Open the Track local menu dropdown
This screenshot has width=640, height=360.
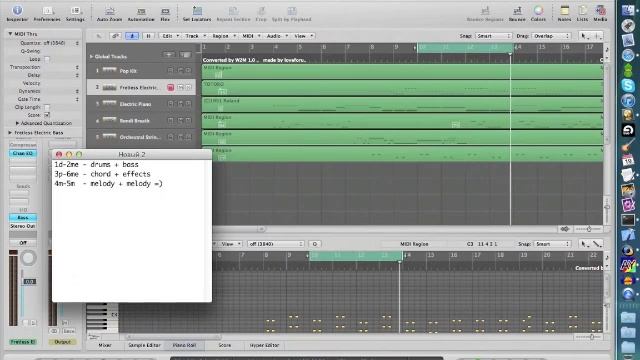[x=196, y=36]
